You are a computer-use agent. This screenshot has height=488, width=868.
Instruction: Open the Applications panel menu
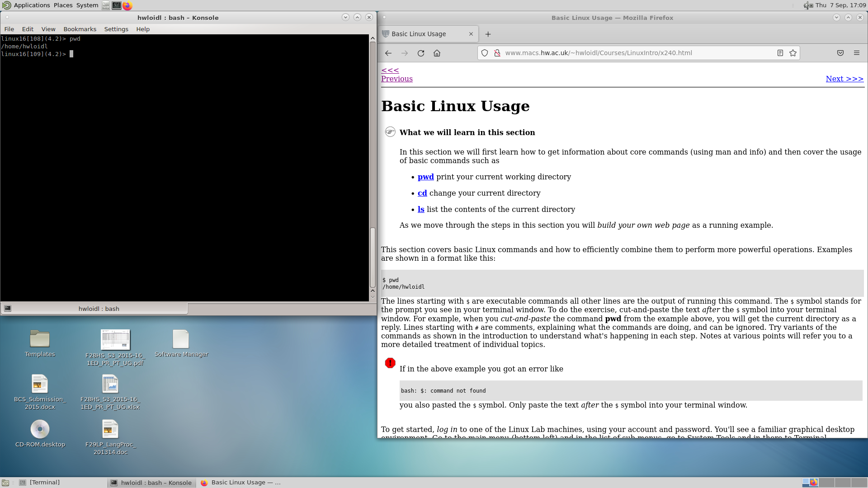click(32, 5)
